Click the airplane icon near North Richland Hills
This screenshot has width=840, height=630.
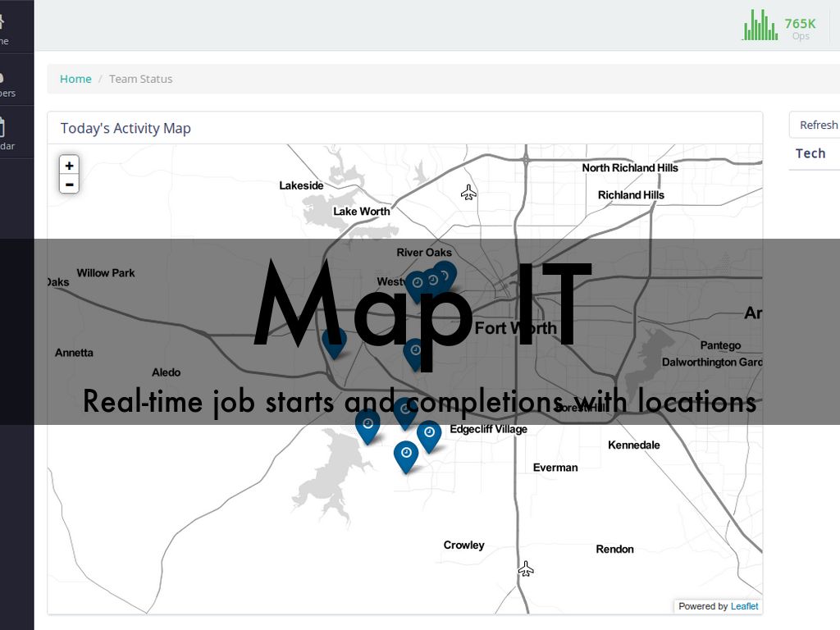(x=468, y=193)
